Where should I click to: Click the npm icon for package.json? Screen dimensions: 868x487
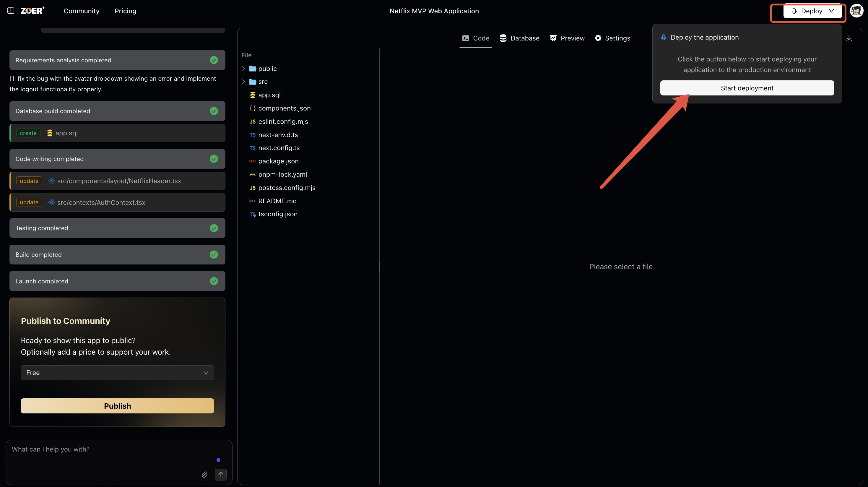(252, 161)
